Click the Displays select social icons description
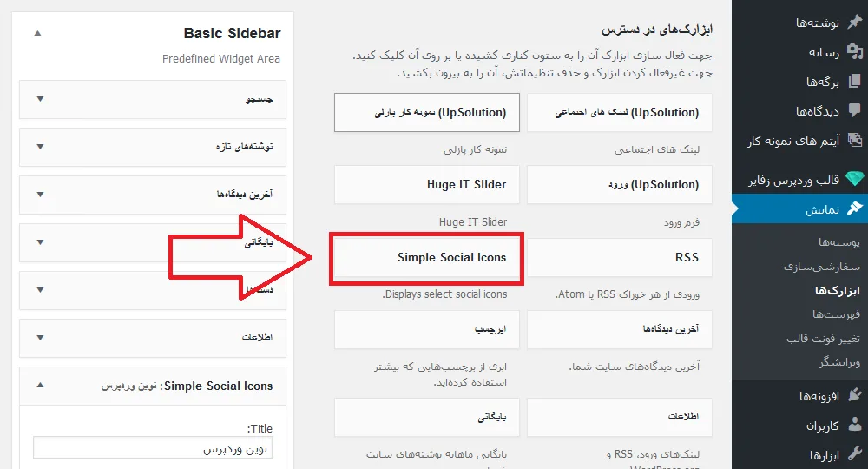 pyautogui.click(x=444, y=294)
